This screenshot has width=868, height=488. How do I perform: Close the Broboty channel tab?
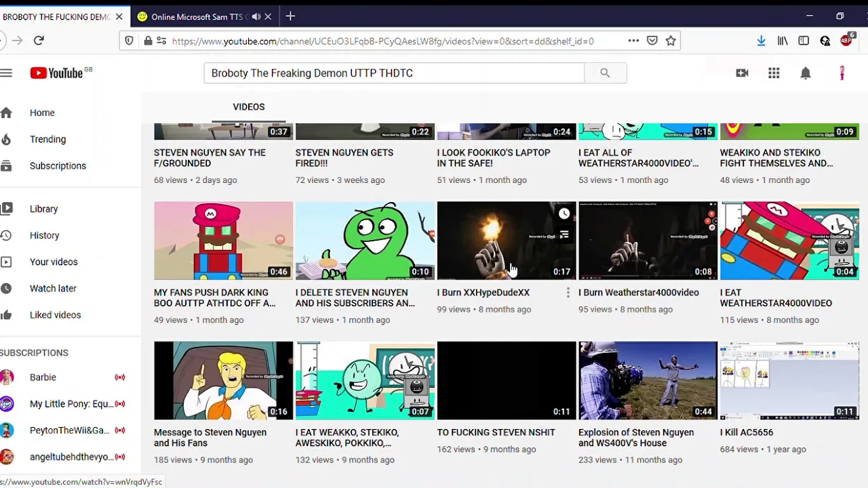click(119, 17)
